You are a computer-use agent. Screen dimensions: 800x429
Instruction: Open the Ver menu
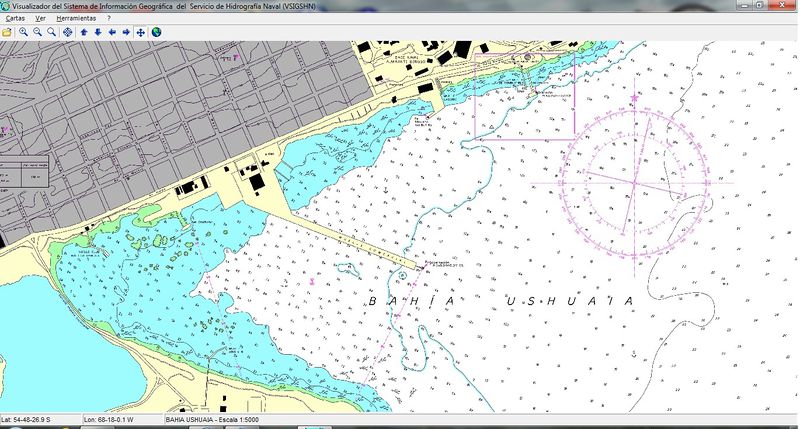click(40, 19)
